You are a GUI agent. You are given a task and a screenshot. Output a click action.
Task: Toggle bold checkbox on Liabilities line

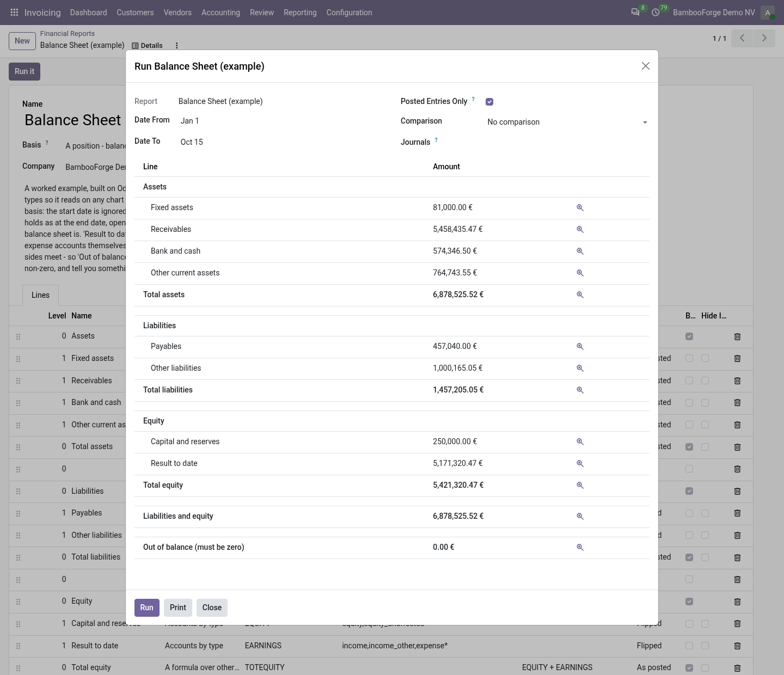click(689, 491)
